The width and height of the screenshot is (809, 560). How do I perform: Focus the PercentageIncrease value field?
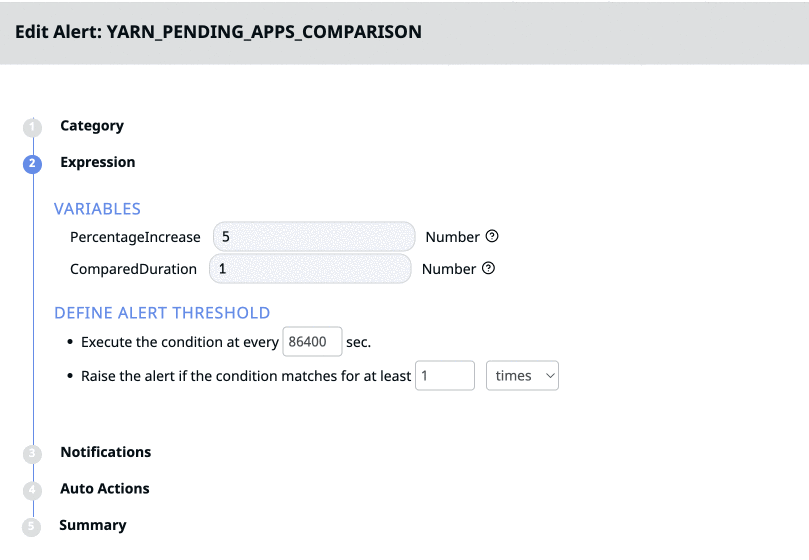[x=314, y=237]
